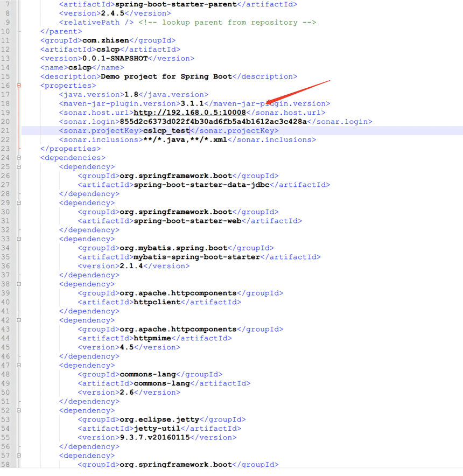463x476 pixels.
Task: Click the sonar.login token value
Action: pos(213,122)
